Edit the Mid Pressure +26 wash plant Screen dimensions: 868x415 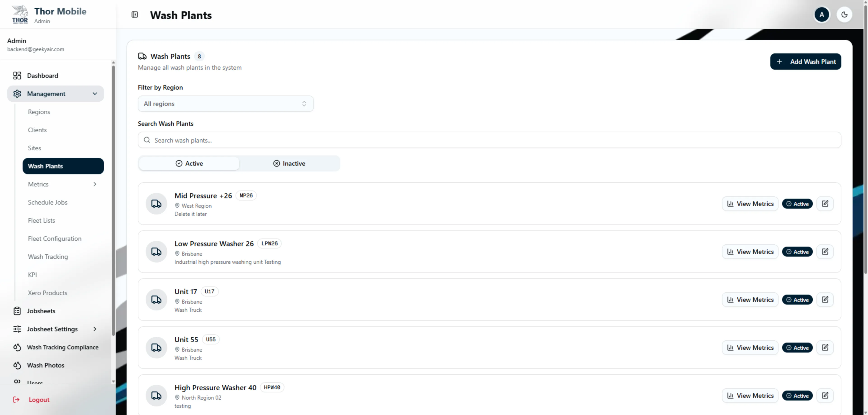[x=825, y=204]
